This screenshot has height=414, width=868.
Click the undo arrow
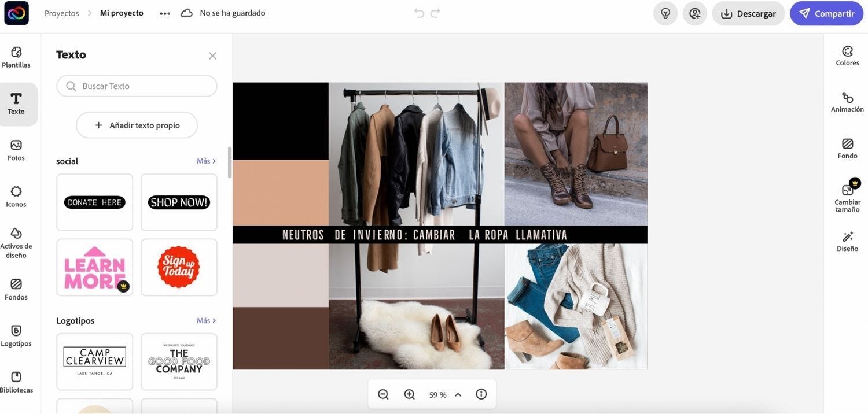click(x=419, y=13)
